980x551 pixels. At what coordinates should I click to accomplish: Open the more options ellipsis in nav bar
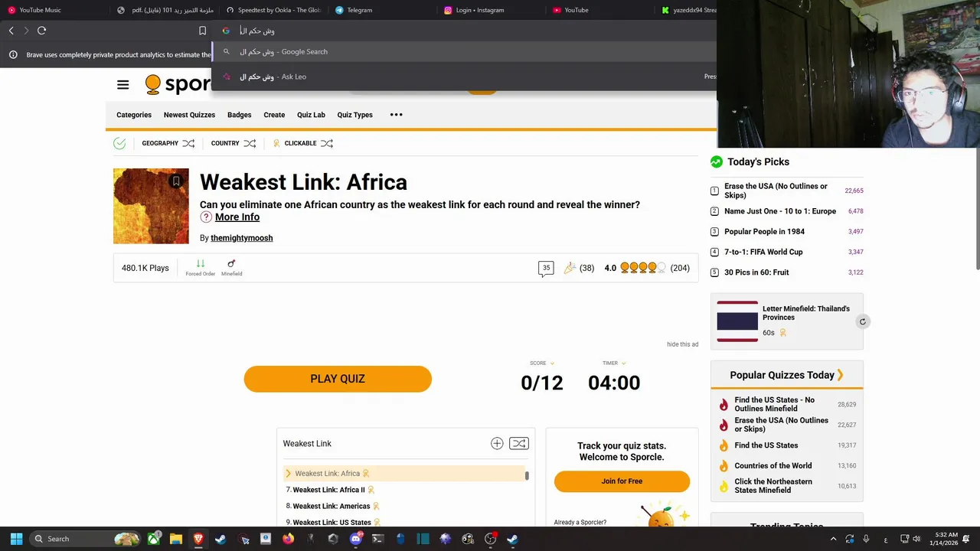(x=396, y=115)
